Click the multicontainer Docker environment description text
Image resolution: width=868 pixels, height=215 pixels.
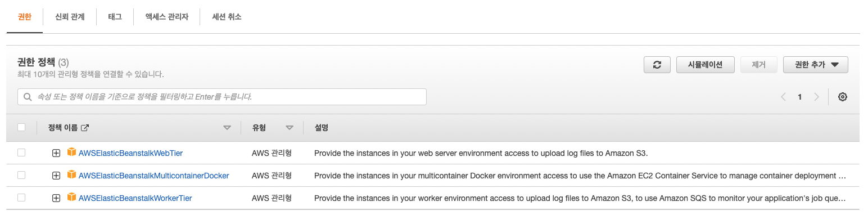[580, 176]
